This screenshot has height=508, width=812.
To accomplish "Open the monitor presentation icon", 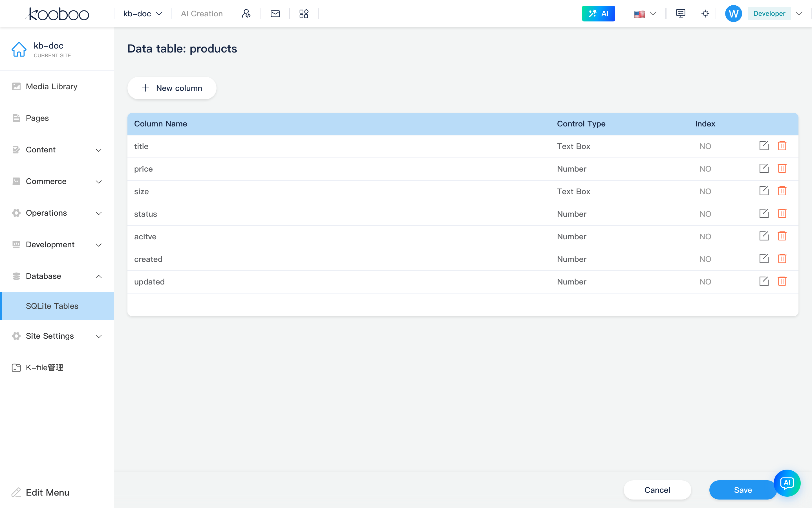I will (680, 14).
